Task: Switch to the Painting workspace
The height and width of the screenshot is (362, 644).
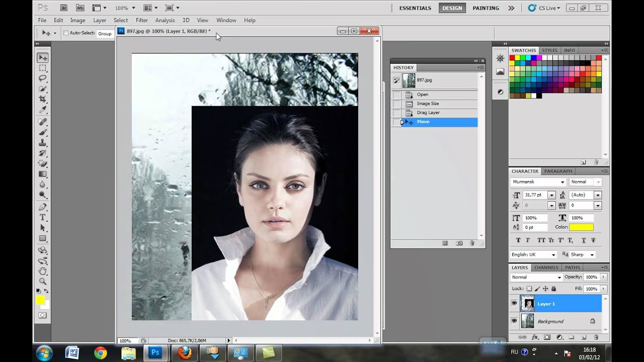Action: (486, 8)
